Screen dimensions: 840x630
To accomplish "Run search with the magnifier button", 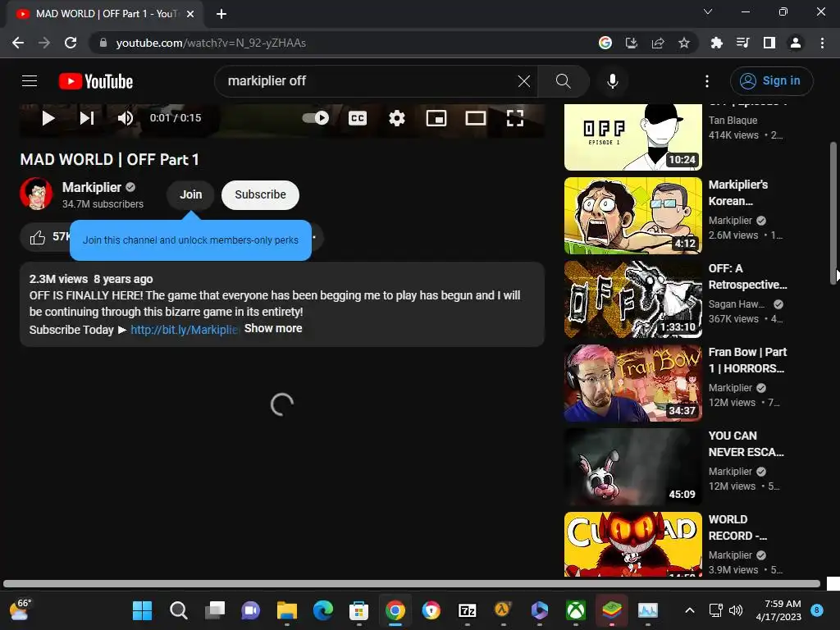I will point(564,81).
